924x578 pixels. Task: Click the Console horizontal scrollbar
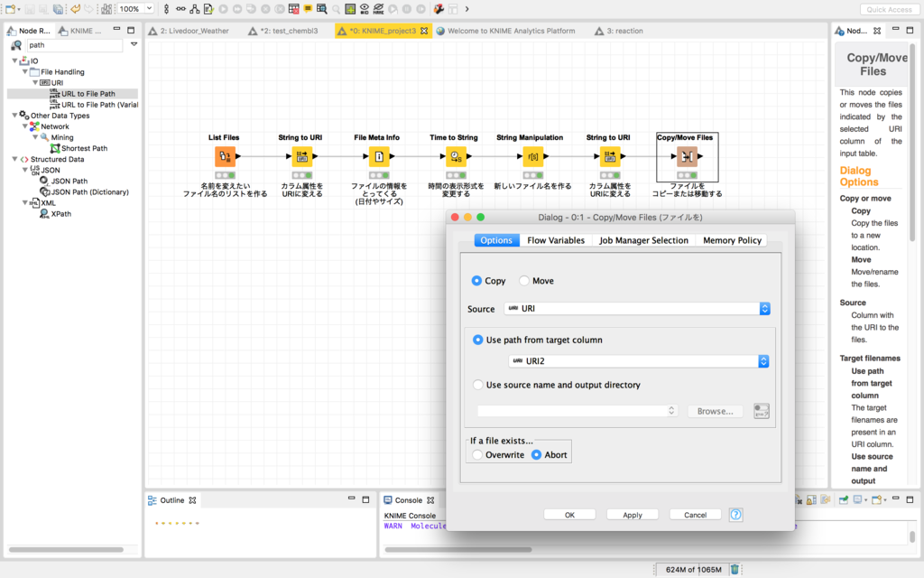coord(457,550)
